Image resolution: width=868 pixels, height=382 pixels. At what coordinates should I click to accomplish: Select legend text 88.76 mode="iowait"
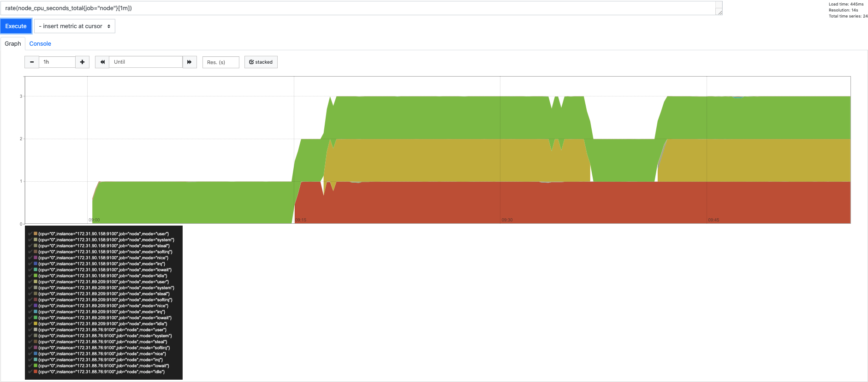click(x=104, y=366)
